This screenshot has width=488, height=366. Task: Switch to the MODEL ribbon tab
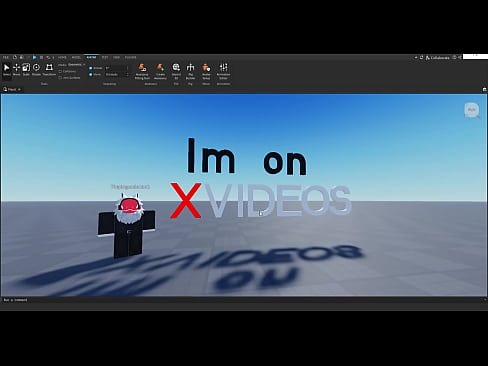(76, 58)
